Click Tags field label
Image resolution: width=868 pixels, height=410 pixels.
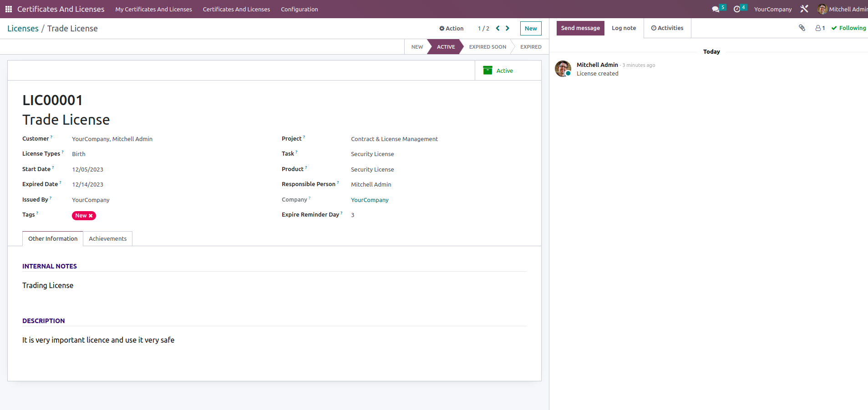(28, 215)
